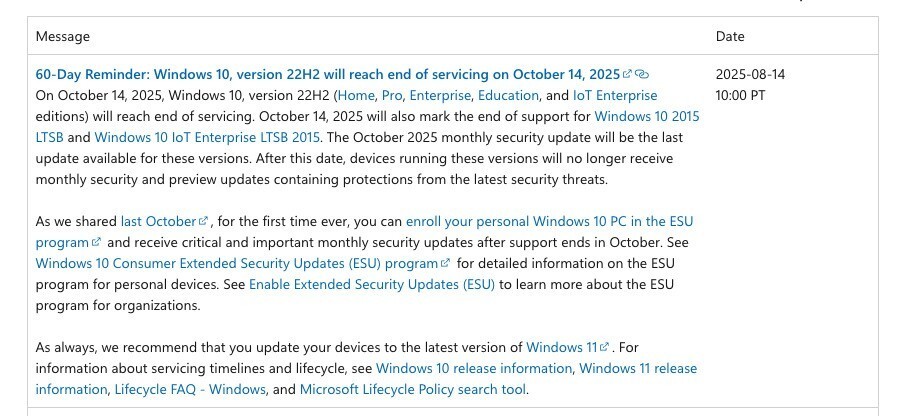
Task: Open Windows 10 IoT Enterprise LTSB 2015 link
Action: tap(207, 137)
